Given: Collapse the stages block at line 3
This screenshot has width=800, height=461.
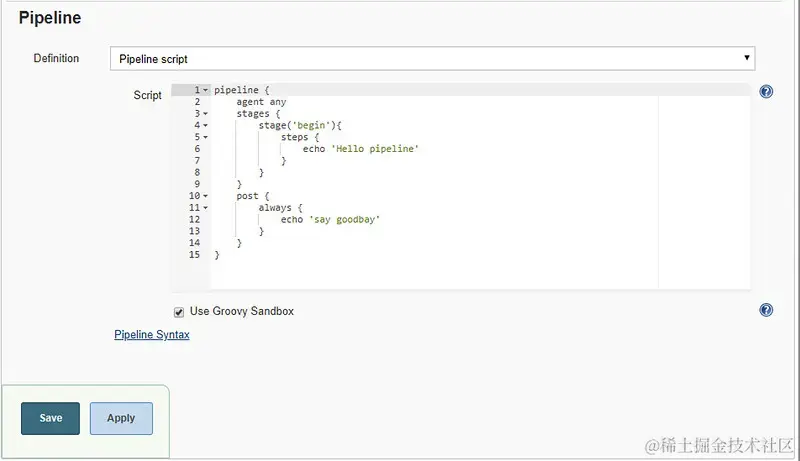Looking at the screenshot, I should [x=205, y=114].
